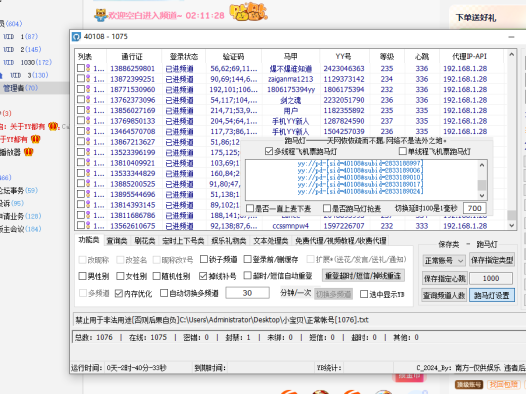This screenshot has height=394, width=526.
Task: Enable the 锁子频道 checkbox
Action: [x=204, y=259]
